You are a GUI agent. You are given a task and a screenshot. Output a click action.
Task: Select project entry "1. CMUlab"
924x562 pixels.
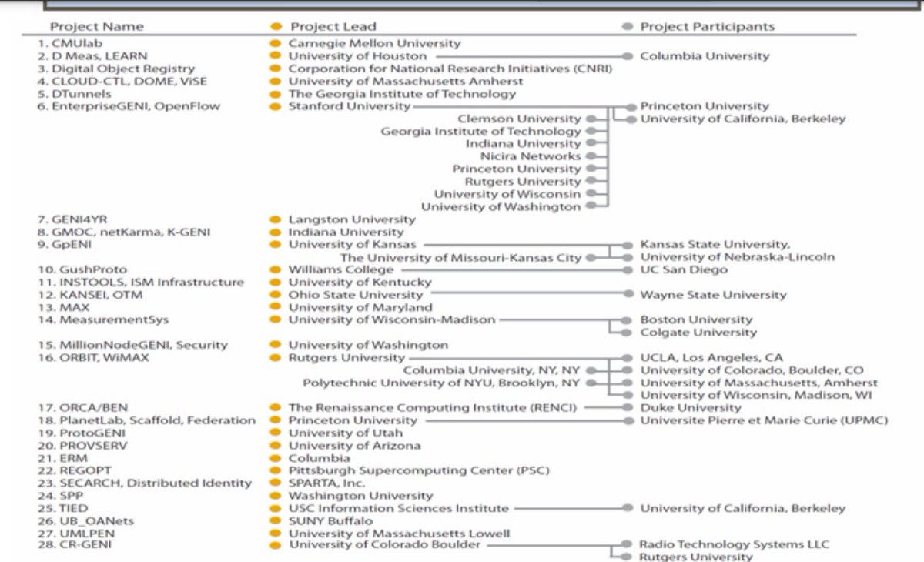pyautogui.click(x=69, y=44)
